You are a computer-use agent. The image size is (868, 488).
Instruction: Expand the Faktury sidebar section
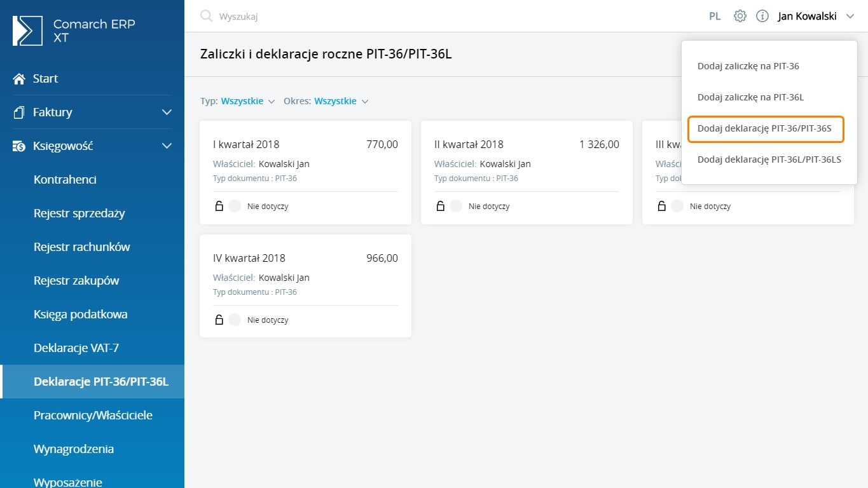pyautogui.click(x=167, y=112)
